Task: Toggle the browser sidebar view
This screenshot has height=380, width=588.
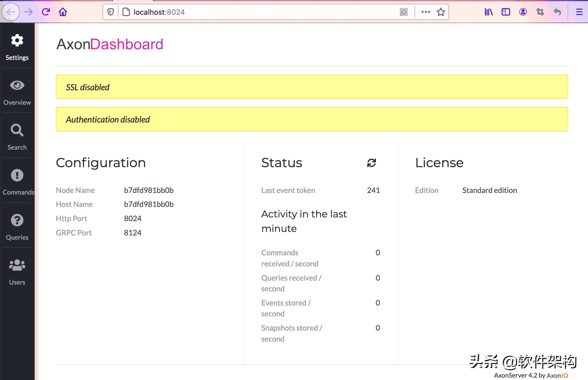Action: point(506,12)
